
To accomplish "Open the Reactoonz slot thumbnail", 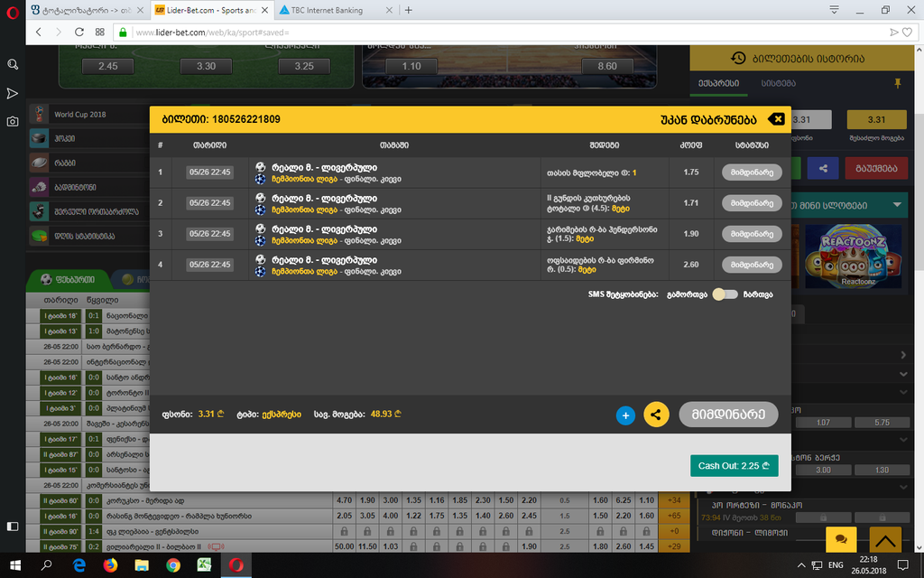I will (854, 256).
